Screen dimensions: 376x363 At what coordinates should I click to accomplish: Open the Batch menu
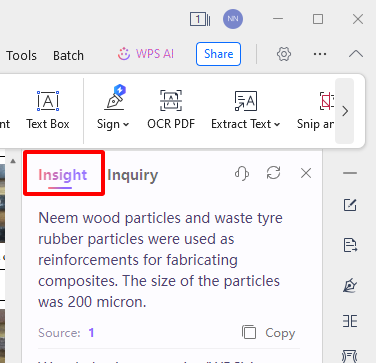68,55
